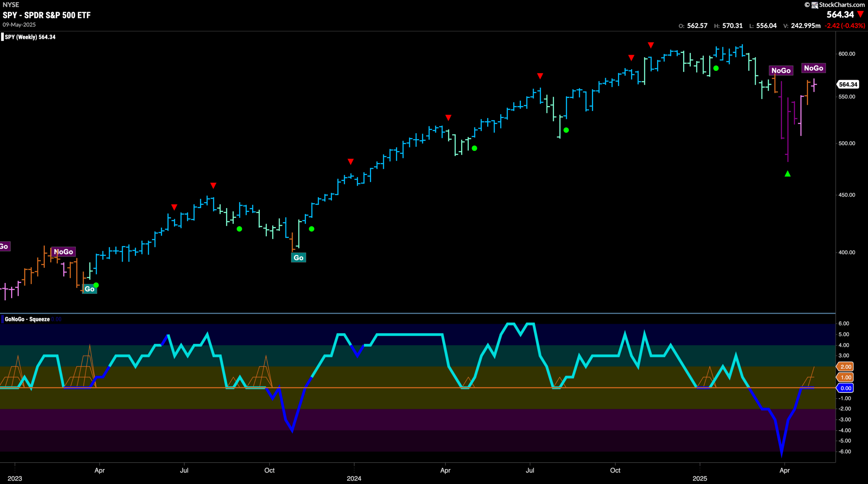Viewport: 868px width, 484px height.
Task: Click the 450.00 price axis label
Action: click(847, 195)
